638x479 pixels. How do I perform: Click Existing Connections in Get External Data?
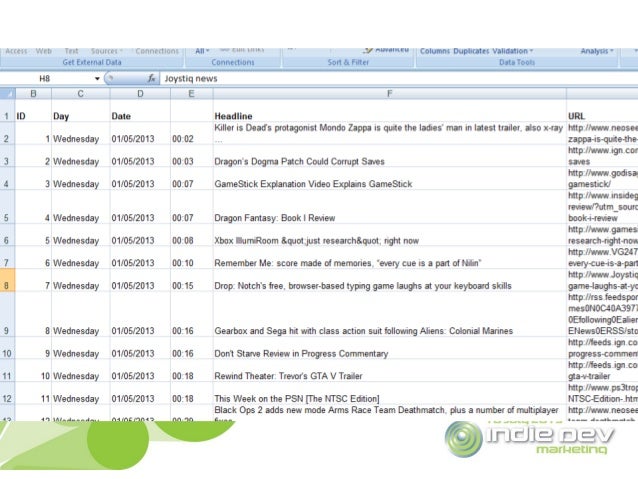(157, 51)
